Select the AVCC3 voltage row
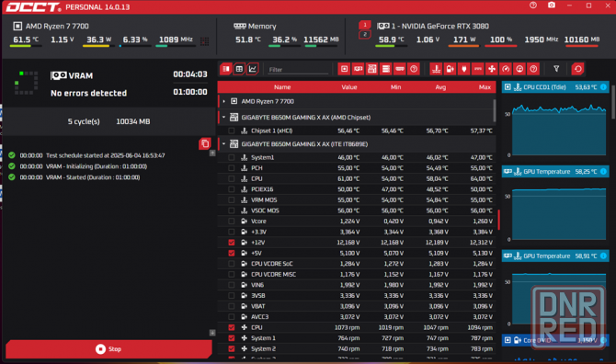This screenshot has height=364, width=616. [x=357, y=317]
